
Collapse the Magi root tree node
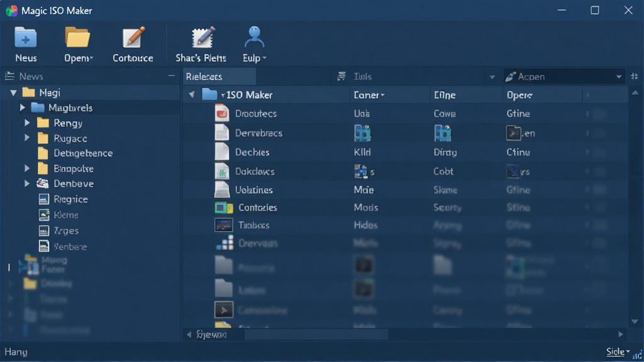point(14,92)
